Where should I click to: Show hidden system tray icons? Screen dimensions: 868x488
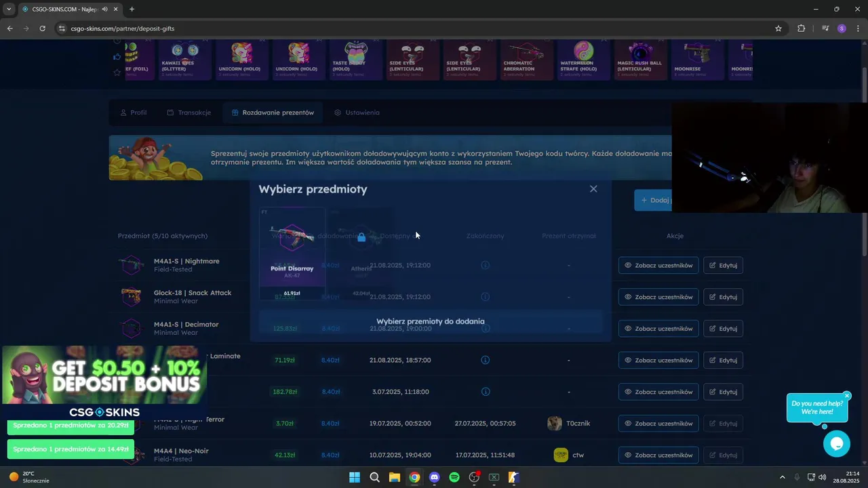(x=782, y=477)
